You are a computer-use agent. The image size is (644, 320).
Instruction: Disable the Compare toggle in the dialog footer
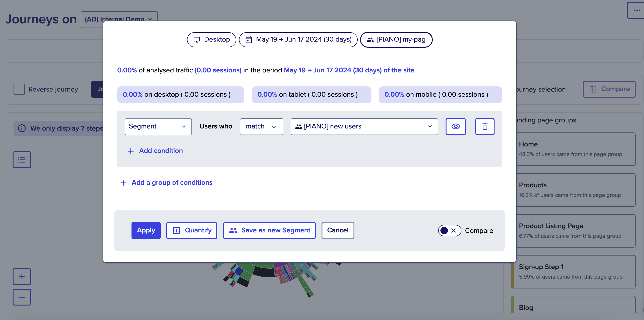[449, 230]
